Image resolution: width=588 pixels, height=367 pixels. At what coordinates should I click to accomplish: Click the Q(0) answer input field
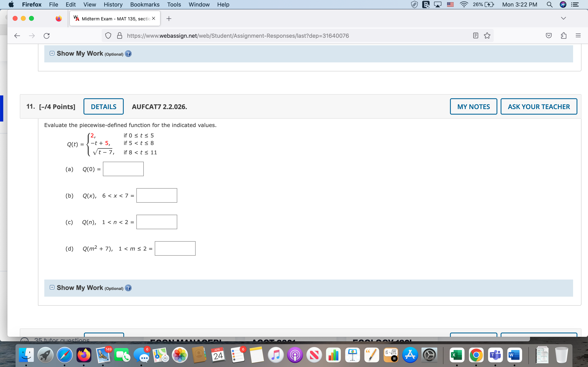[x=123, y=169]
